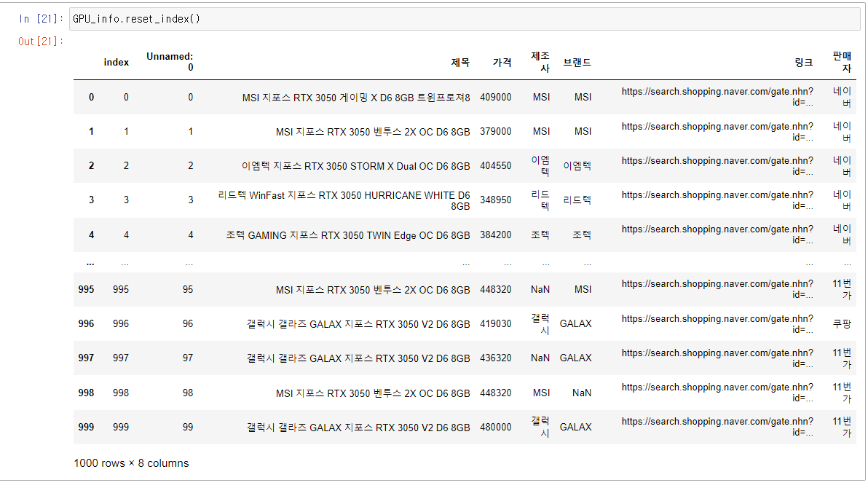The height and width of the screenshot is (488, 868).
Task: Select price cell 436320
Action: pyautogui.click(x=495, y=358)
